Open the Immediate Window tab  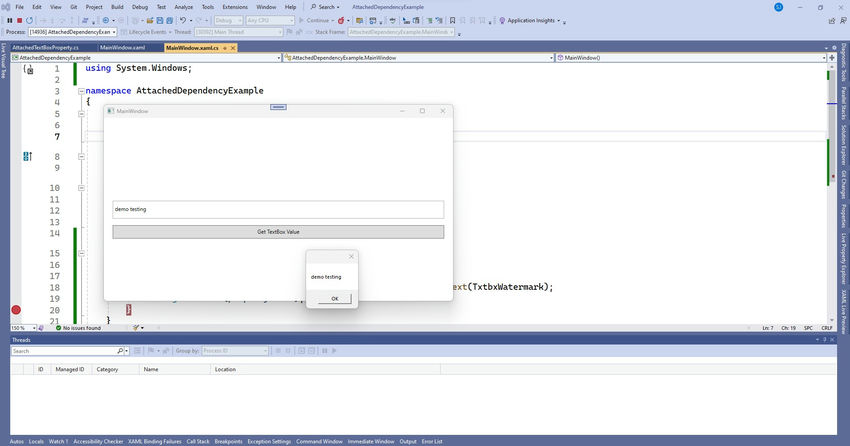(x=371, y=442)
